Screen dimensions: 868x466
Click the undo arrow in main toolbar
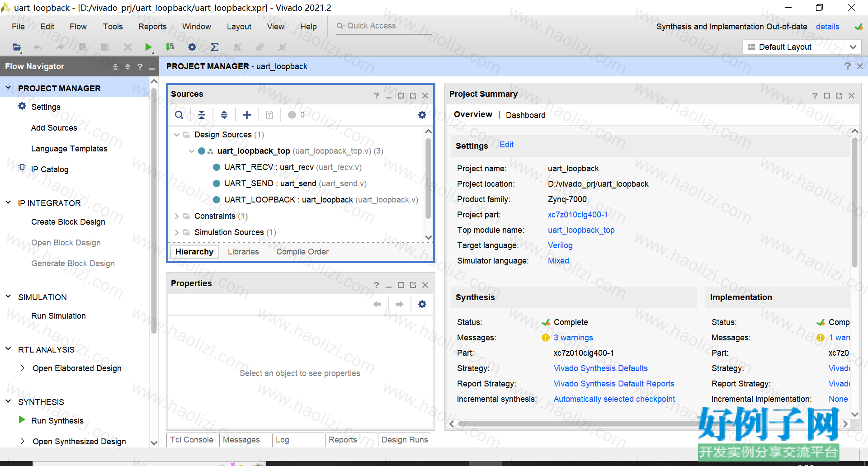coord(38,47)
